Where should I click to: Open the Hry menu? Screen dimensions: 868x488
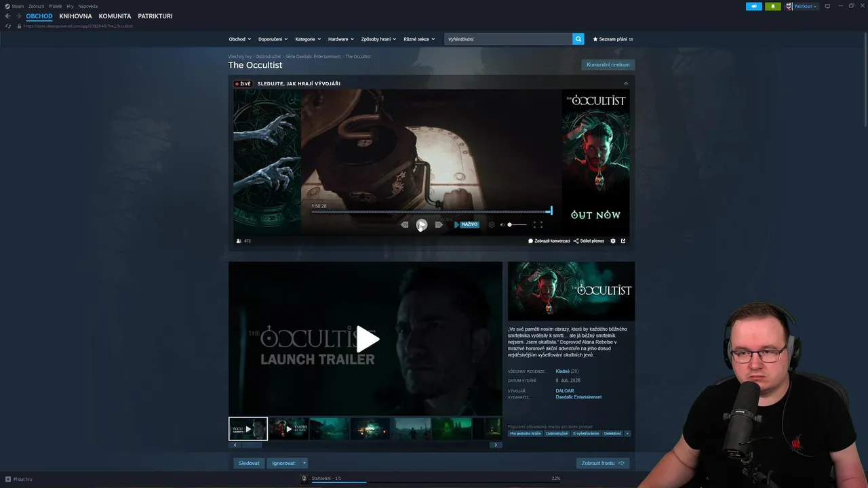[x=70, y=6]
